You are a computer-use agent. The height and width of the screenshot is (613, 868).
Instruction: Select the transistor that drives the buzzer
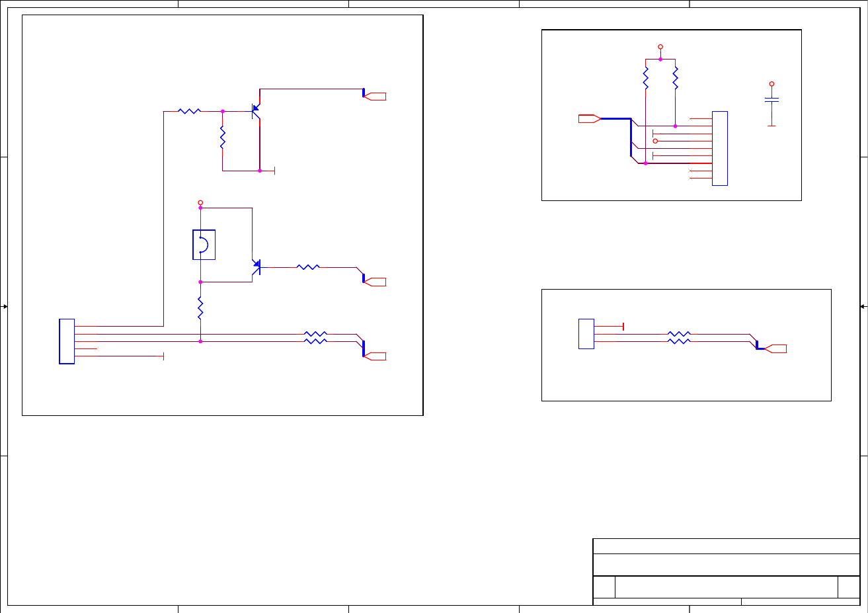(x=256, y=267)
